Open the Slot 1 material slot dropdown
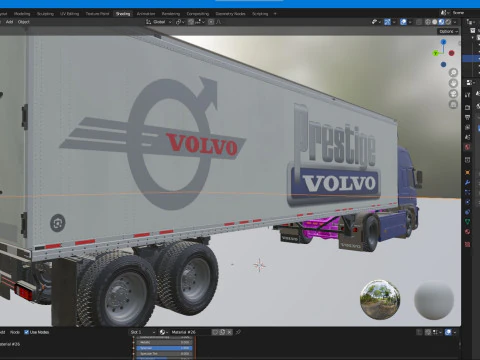 point(143,332)
